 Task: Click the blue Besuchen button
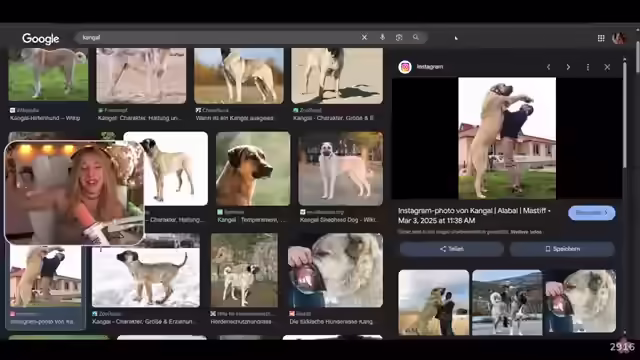[591, 213]
